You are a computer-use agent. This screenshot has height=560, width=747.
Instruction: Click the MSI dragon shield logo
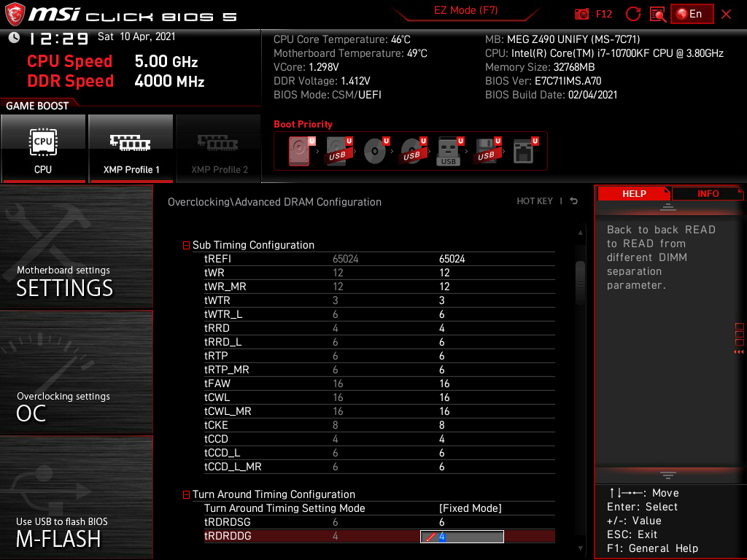(x=15, y=14)
